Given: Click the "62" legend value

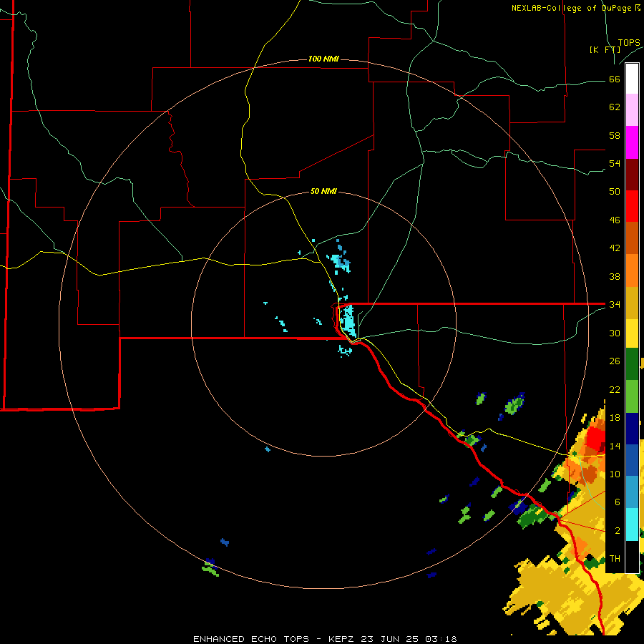Looking at the screenshot, I should (615, 107).
